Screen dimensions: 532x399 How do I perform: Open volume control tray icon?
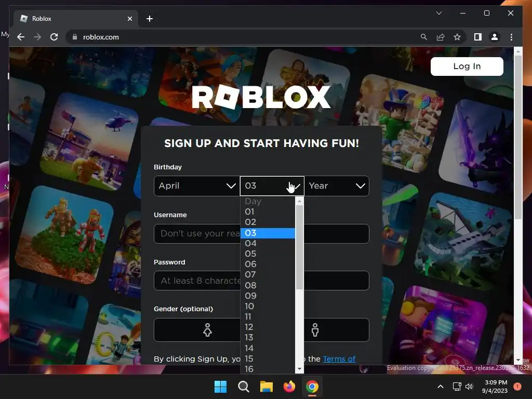coord(469,387)
